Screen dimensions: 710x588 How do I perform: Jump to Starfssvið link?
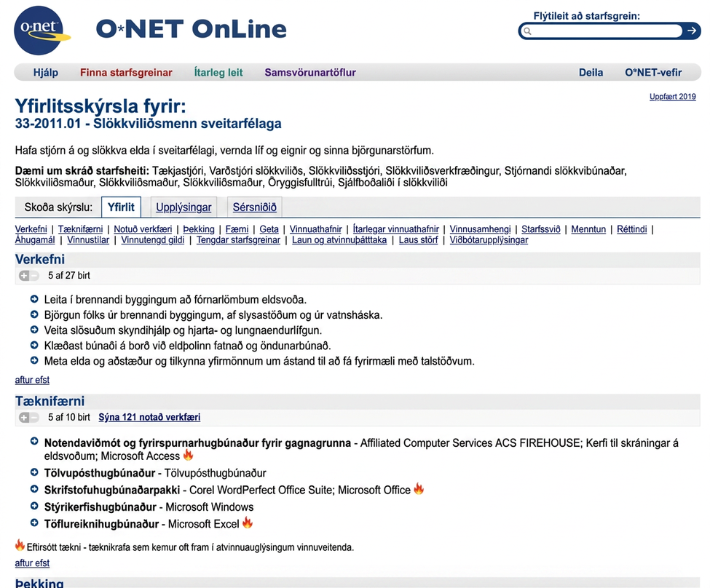(540, 229)
